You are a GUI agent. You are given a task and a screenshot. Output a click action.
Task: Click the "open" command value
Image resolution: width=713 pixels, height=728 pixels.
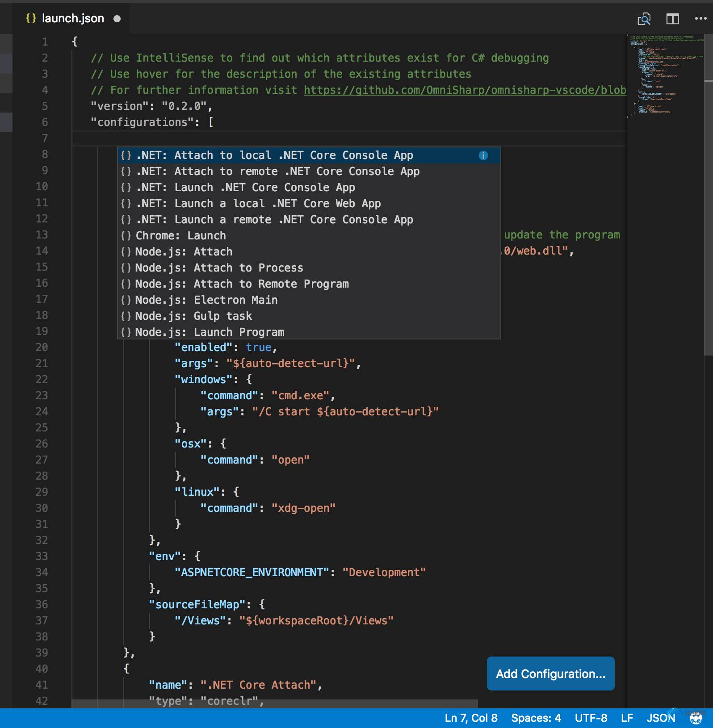coord(290,460)
